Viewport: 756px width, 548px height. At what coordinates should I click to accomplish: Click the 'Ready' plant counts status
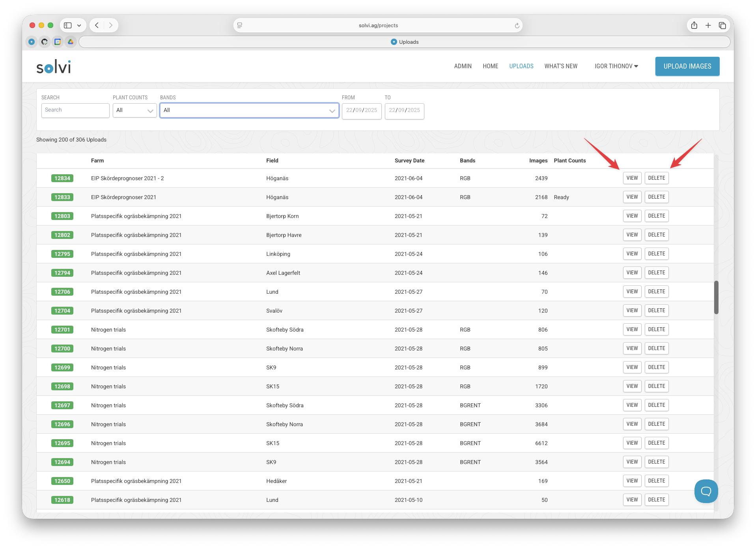click(561, 197)
